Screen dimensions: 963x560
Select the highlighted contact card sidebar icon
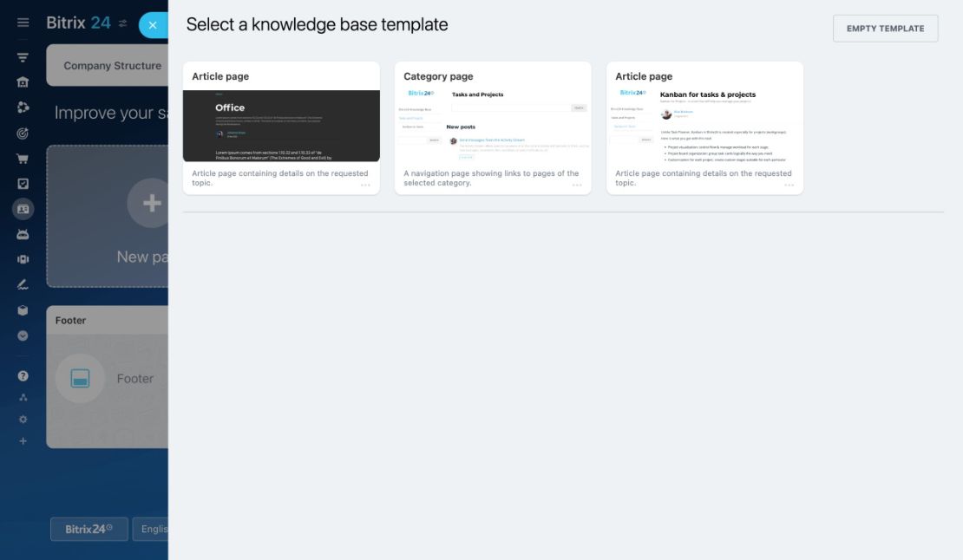click(x=23, y=209)
